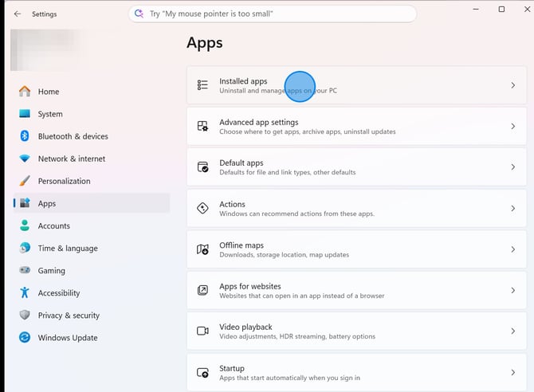Viewport: 534px width, 392px height.
Task: Open Default apps title
Action: coord(241,163)
